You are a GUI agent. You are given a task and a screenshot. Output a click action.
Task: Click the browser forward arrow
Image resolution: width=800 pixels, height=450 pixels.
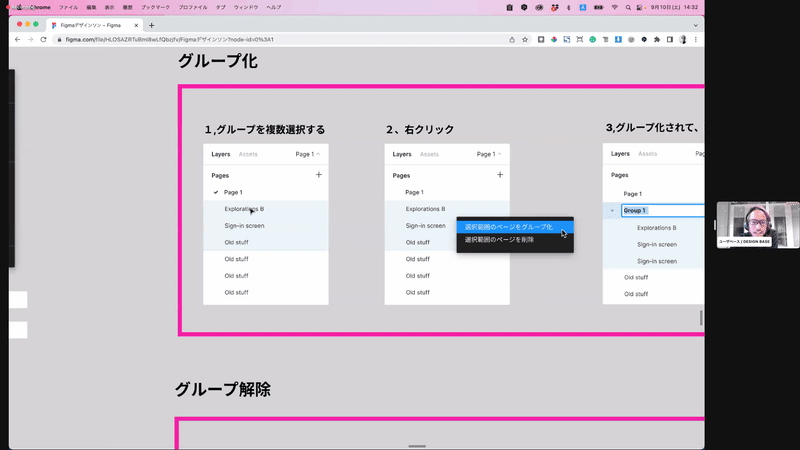tap(30, 39)
